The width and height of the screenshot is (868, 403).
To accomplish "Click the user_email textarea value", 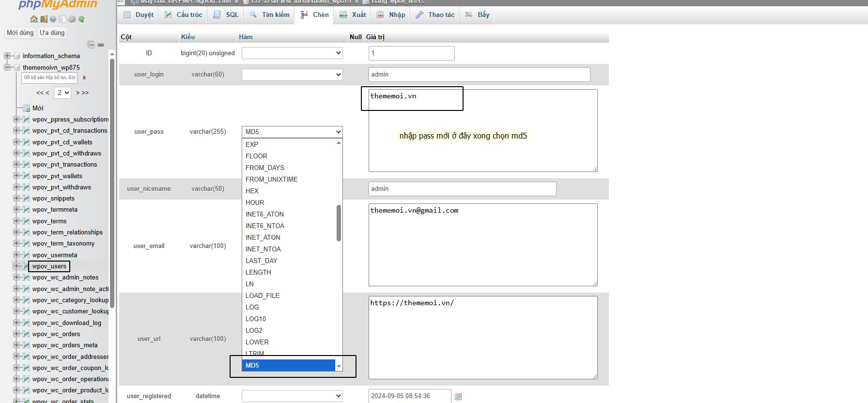I will pyautogui.click(x=483, y=245).
